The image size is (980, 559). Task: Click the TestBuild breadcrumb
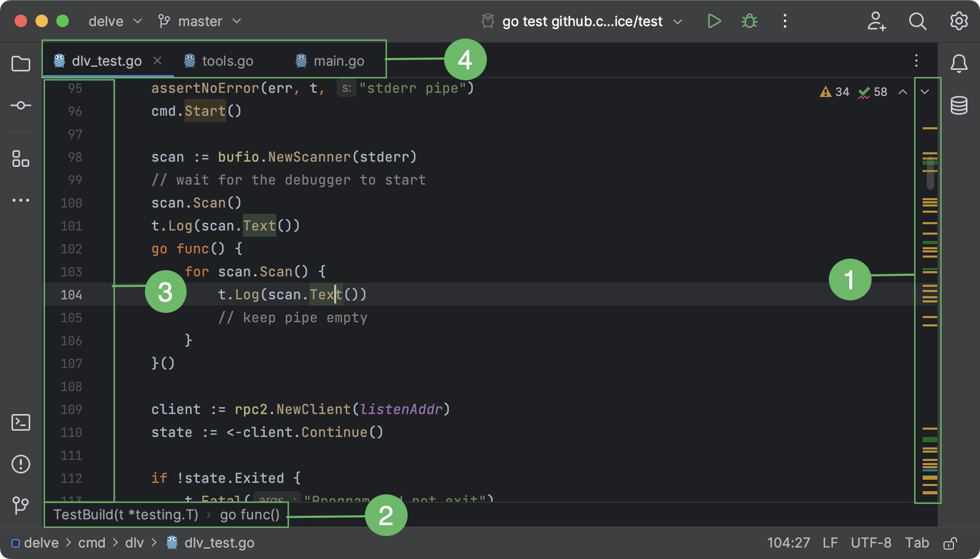pyautogui.click(x=126, y=515)
